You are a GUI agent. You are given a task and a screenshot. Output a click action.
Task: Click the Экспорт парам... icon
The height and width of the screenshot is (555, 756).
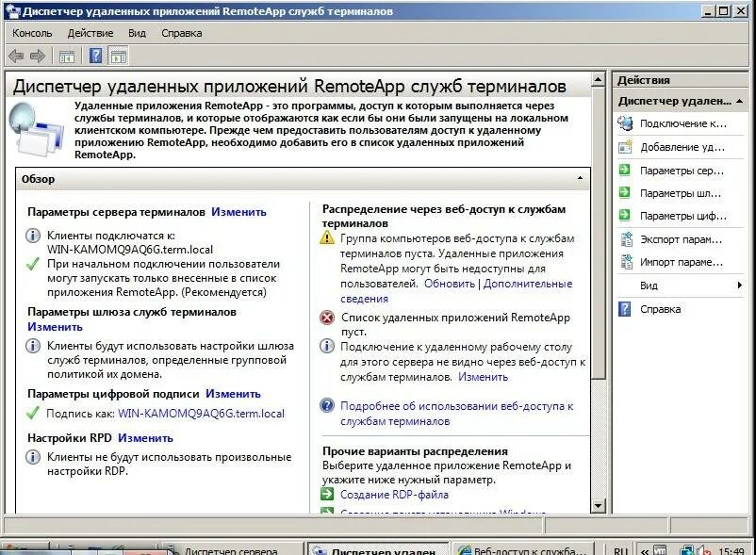(x=626, y=239)
